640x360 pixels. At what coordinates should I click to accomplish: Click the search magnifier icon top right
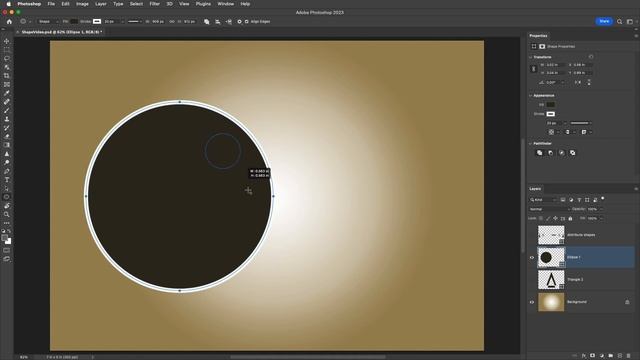pos(619,22)
